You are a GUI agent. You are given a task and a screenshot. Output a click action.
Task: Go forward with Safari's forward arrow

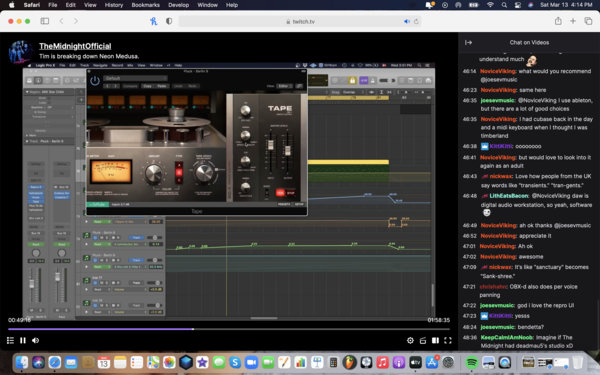click(76, 21)
